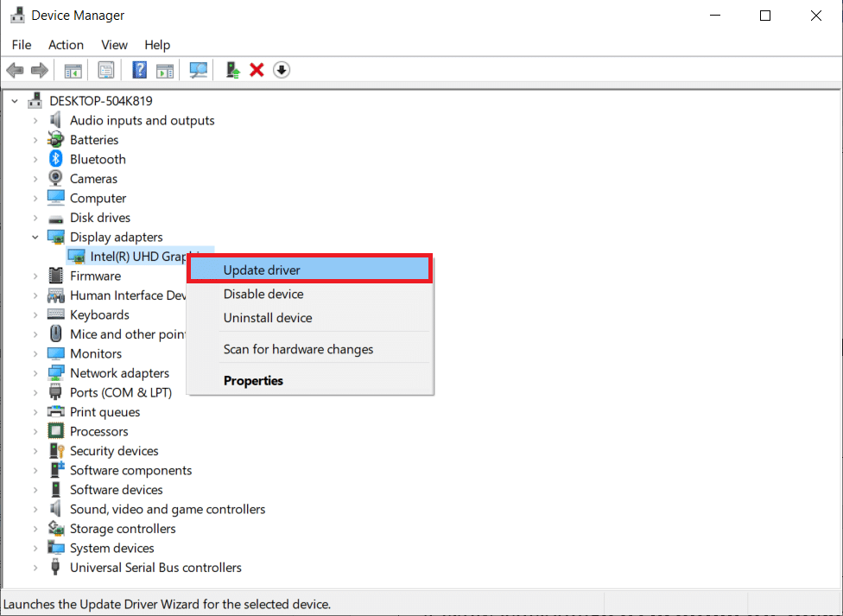Viewport: 843px width, 616px height.
Task: Click the Forward arrow toolbar icon
Action: (x=40, y=70)
